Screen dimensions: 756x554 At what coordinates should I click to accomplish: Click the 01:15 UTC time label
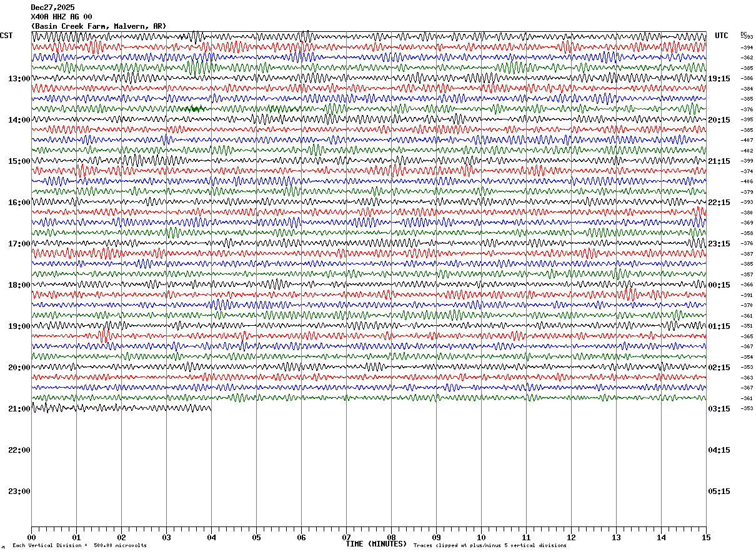719,326
